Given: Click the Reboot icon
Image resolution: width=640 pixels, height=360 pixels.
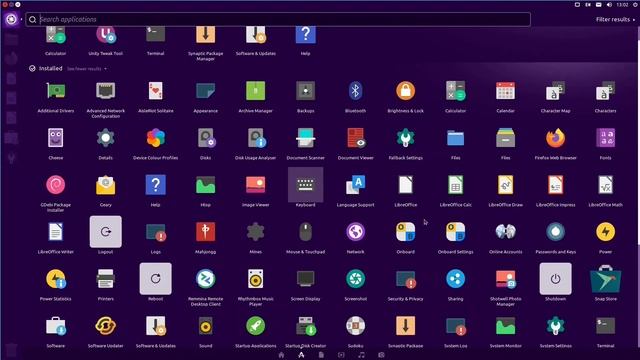Looking at the screenshot, I should pyautogui.click(x=156, y=279).
